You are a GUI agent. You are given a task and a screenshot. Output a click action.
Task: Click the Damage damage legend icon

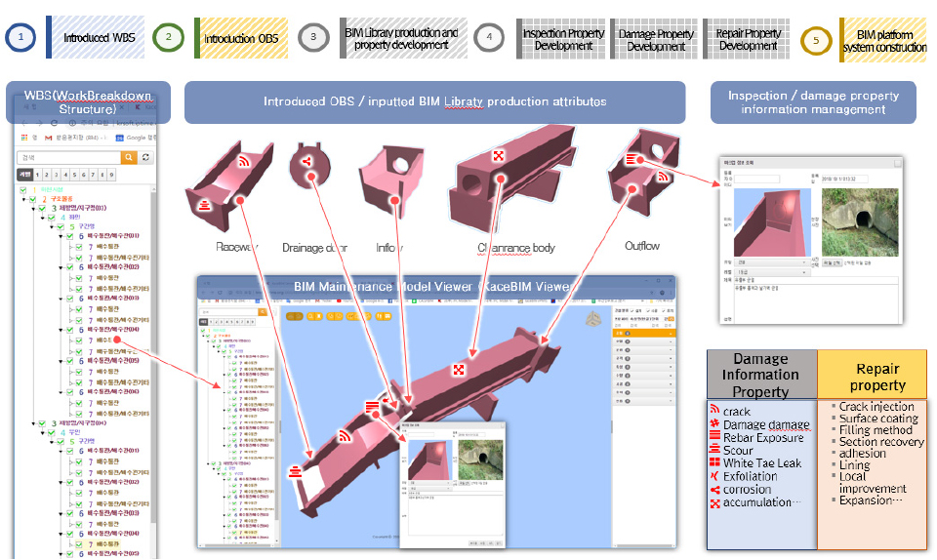714,423
